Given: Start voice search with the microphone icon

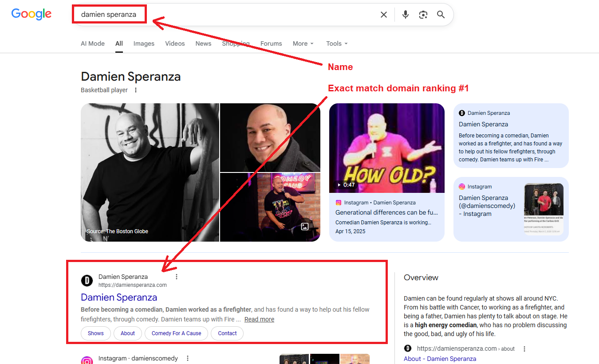Looking at the screenshot, I should [405, 15].
